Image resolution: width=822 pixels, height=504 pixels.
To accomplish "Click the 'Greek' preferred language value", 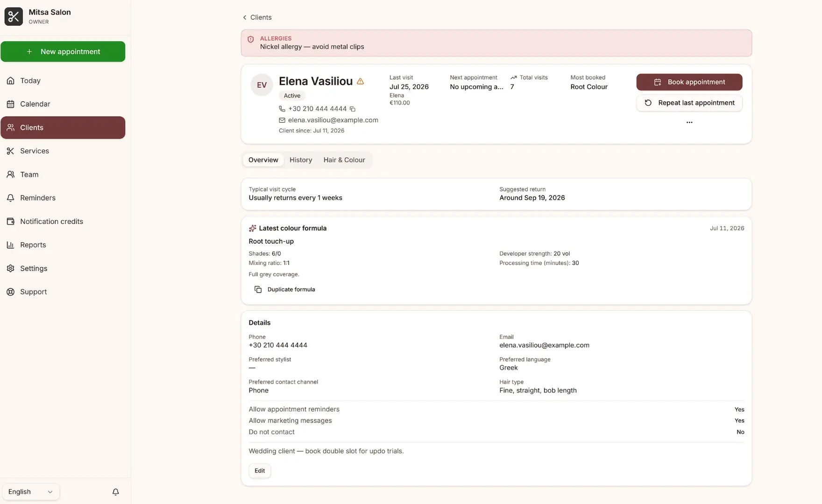I will [509, 368].
